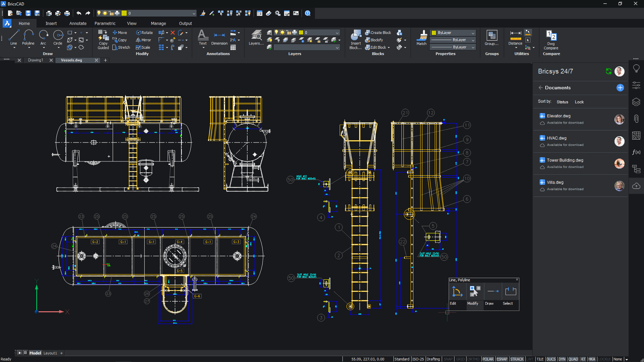The image size is (644, 362).
Task: Switch to the Annotate ribbon tab
Action: [x=78, y=23]
